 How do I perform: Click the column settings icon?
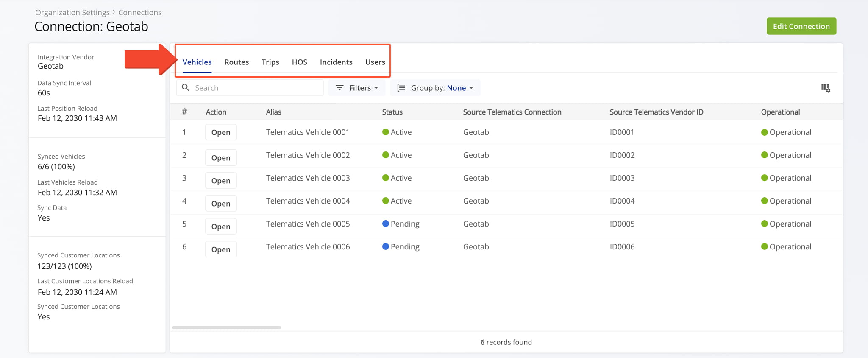click(x=826, y=88)
